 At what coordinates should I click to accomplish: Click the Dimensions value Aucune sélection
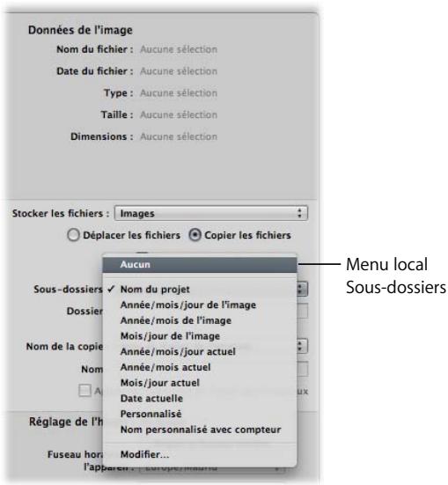tap(179, 136)
